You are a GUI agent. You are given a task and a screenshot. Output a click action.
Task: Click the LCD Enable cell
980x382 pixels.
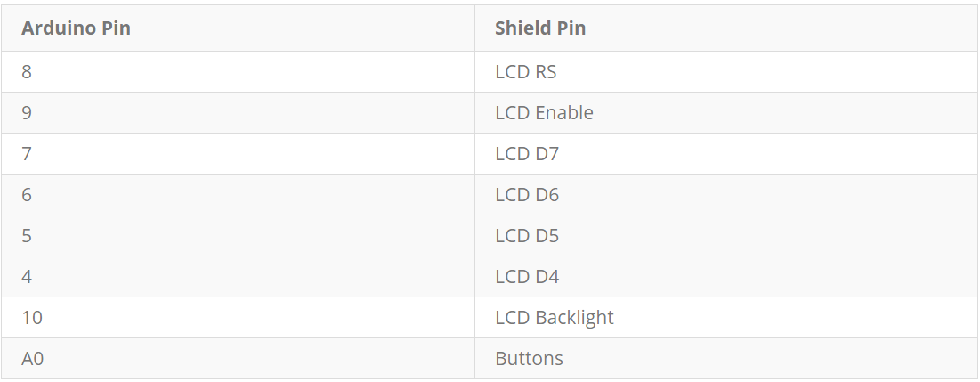[544, 113]
